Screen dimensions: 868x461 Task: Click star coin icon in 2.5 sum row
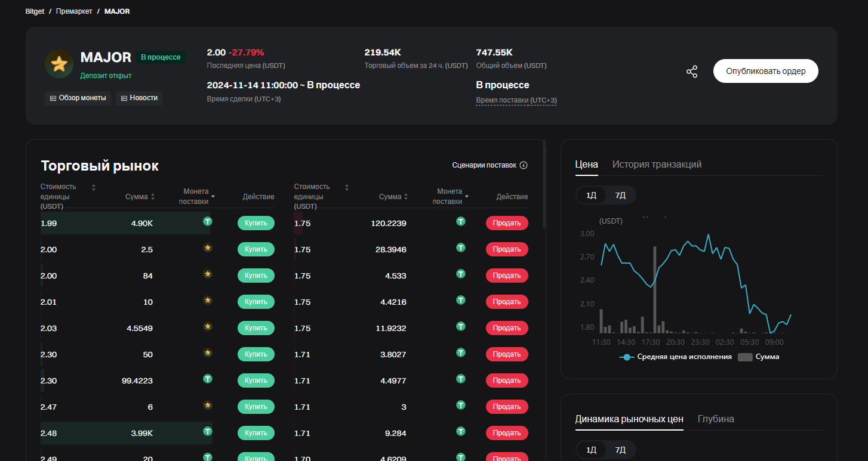pyautogui.click(x=208, y=247)
